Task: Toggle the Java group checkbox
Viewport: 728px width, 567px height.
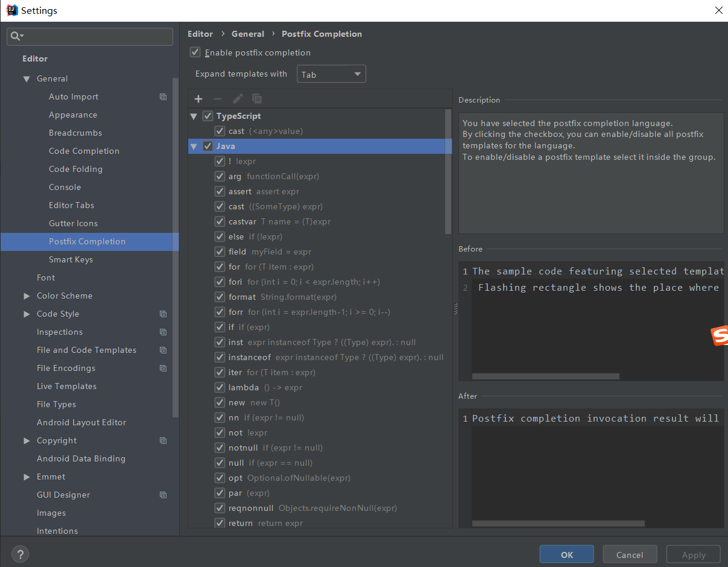Action: tap(207, 146)
